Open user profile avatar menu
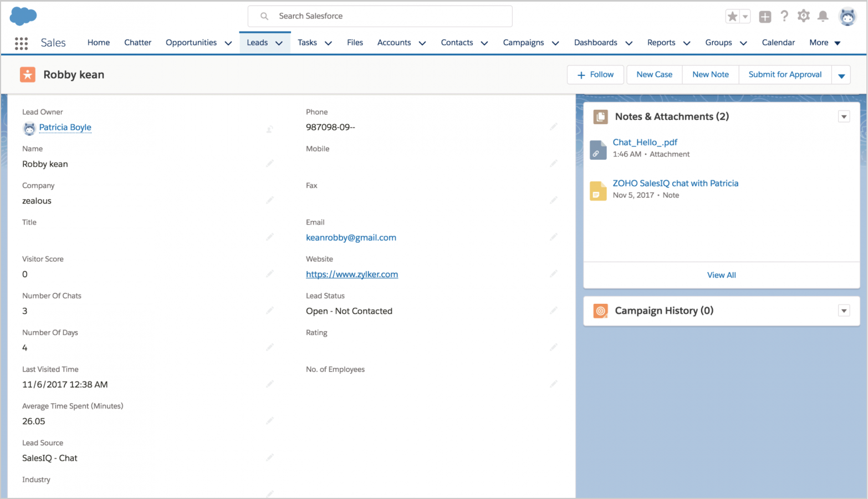Image resolution: width=868 pixels, height=499 pixels. pyautogui.click(x=847, y=17)
